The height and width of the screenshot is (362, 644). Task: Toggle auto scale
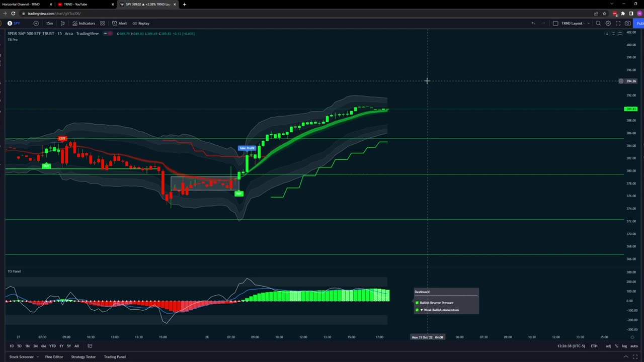tap(633, 346)
